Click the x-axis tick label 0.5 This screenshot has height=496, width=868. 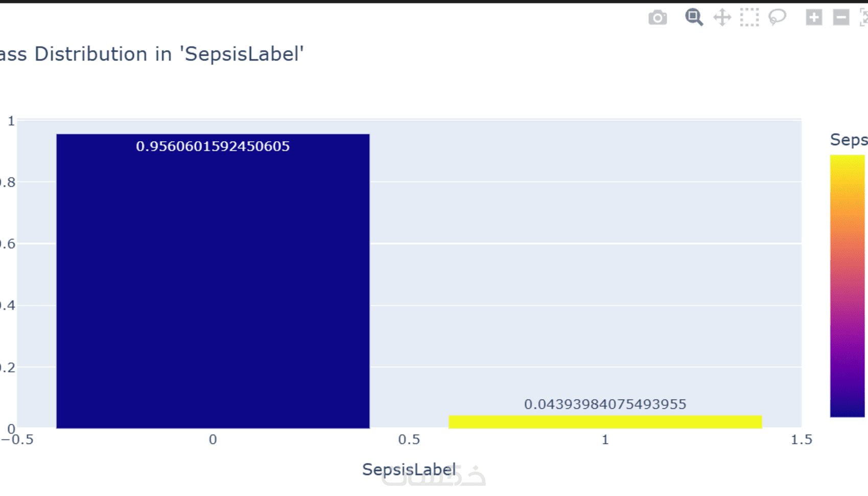409,440
